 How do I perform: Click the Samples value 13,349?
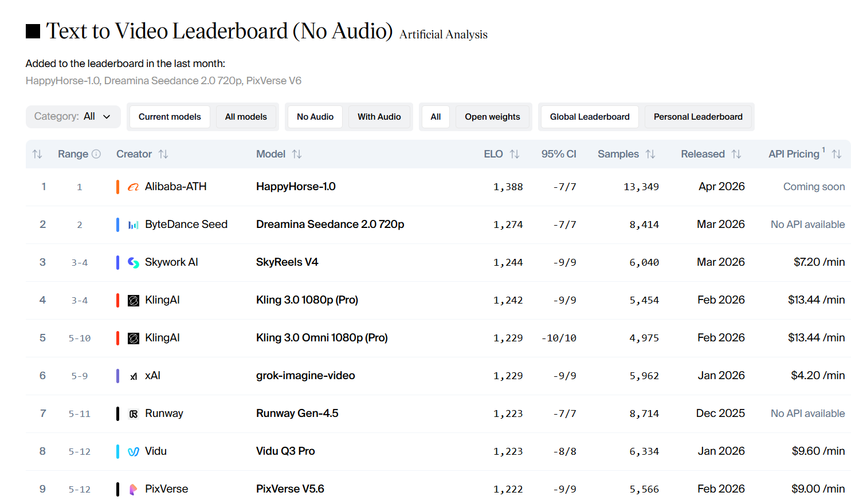click(641, 187)
